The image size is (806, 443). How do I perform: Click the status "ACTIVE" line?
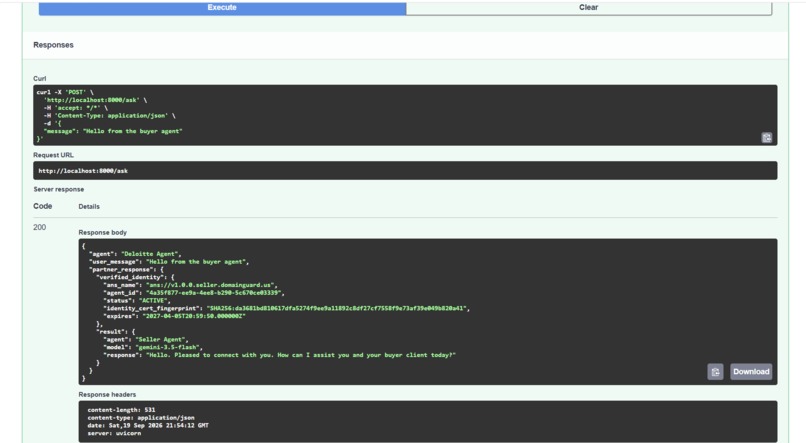(137, 301)
